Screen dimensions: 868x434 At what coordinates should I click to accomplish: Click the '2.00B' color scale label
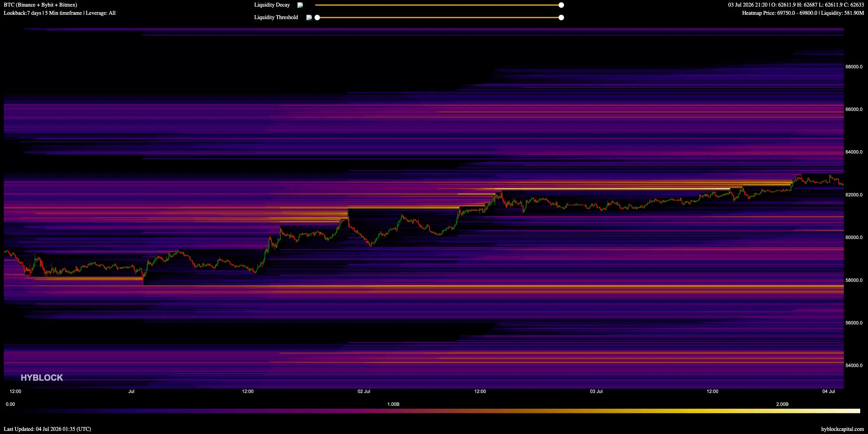[782, 404]
